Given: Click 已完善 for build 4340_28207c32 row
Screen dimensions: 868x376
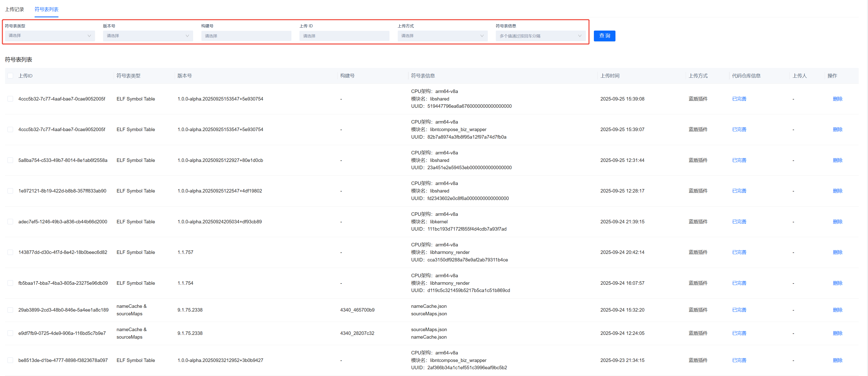Looking at the screenshot, I should [739, 333].
